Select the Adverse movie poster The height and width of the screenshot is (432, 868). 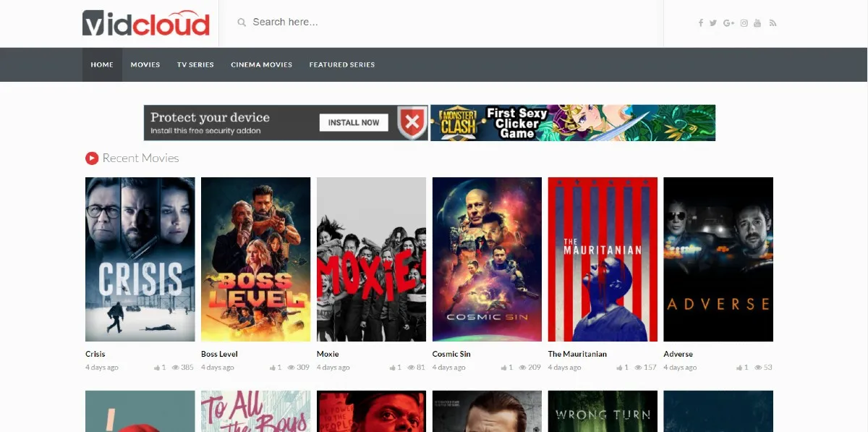(x=718, y=259)
